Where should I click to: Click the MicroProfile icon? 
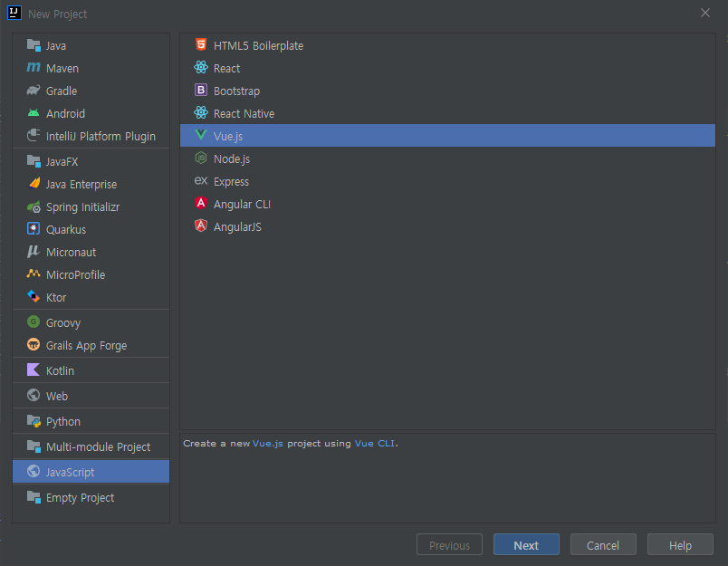point(34,274)
